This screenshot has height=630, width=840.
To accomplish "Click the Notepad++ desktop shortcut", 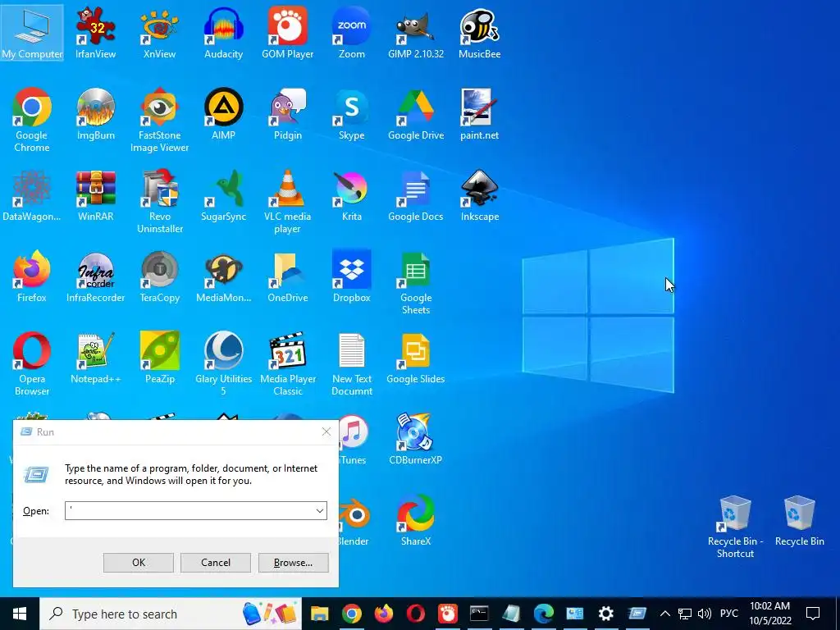I will 95,358.
